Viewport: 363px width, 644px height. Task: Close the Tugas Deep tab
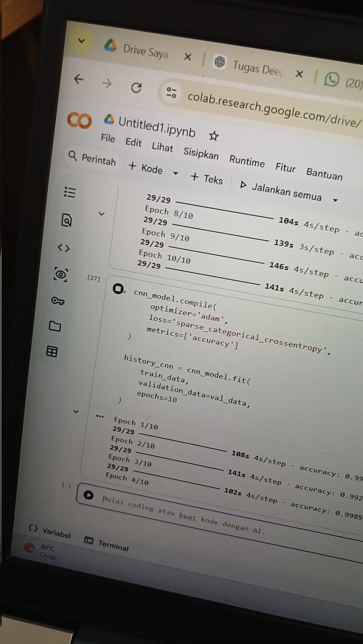pyautogui.click(x=299, y=74)
